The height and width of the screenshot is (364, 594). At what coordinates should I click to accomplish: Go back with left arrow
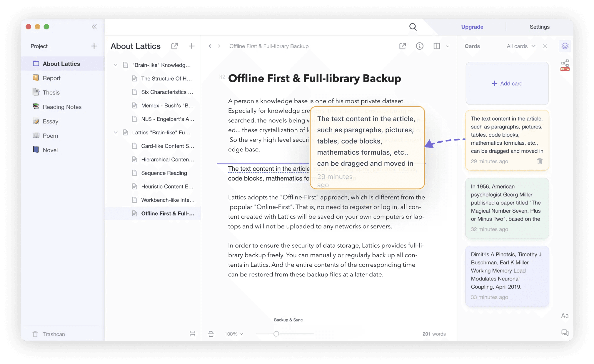point(210,46)
